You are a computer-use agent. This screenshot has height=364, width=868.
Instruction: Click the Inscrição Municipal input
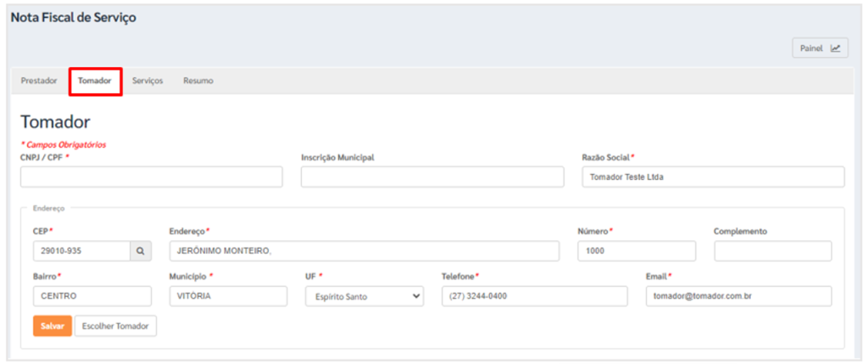(x=432, y=176)
